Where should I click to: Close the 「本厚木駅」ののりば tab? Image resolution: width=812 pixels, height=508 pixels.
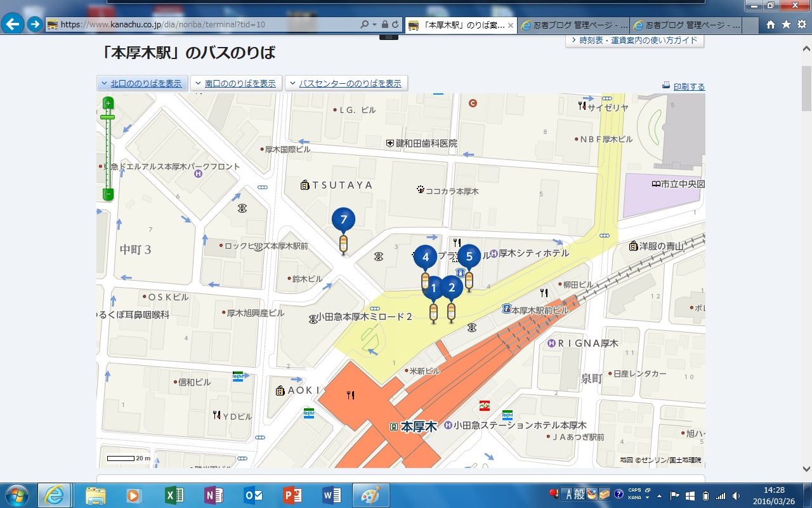pyautogui.click(x=511, y=25)
